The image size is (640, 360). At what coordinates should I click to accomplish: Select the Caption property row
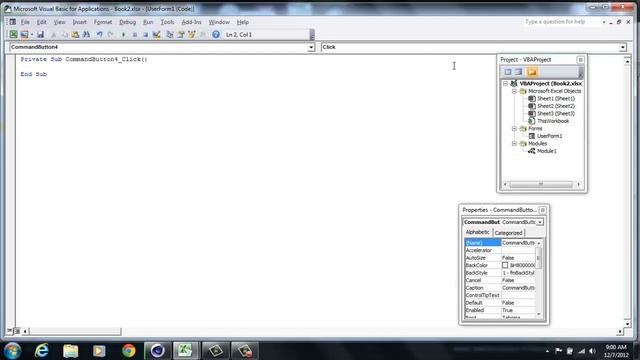(x=500, y=288)
